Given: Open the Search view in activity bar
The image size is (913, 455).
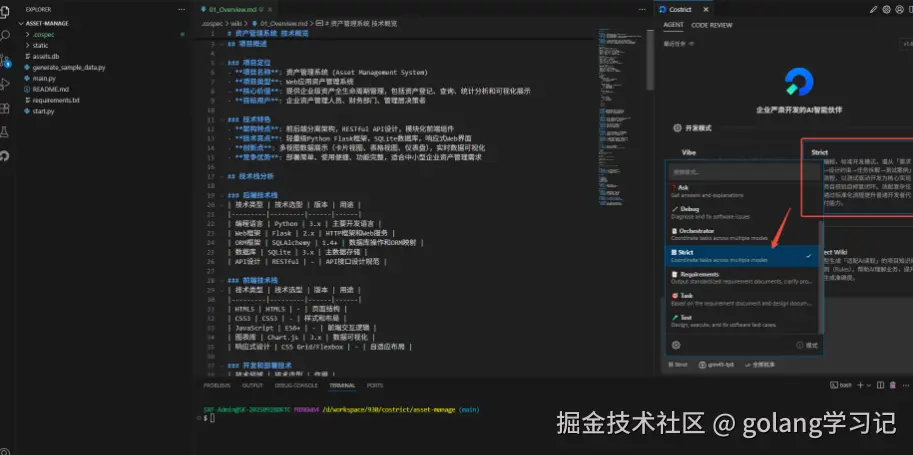Looking at the screenshot, I should [5, 36].
